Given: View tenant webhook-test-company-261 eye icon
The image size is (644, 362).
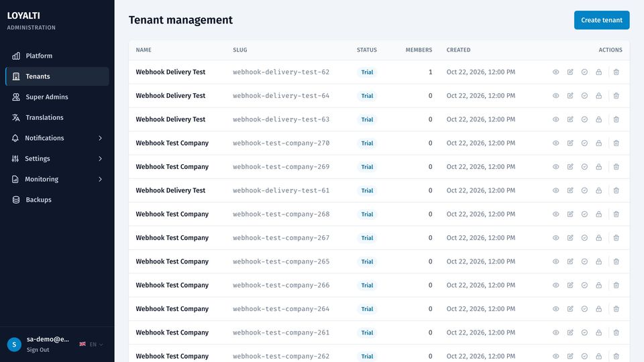Looking at the screenshot, I should coord(555,333).
